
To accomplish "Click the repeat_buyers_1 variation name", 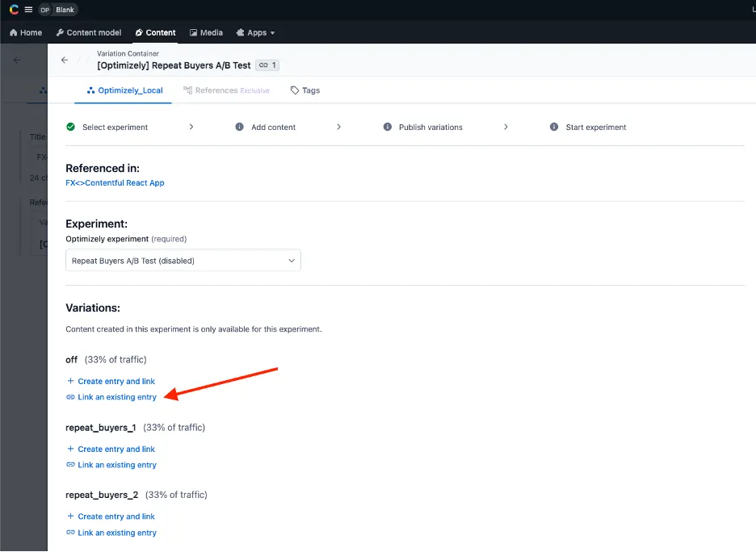I will pyautogui.click(x=101, y=427).
